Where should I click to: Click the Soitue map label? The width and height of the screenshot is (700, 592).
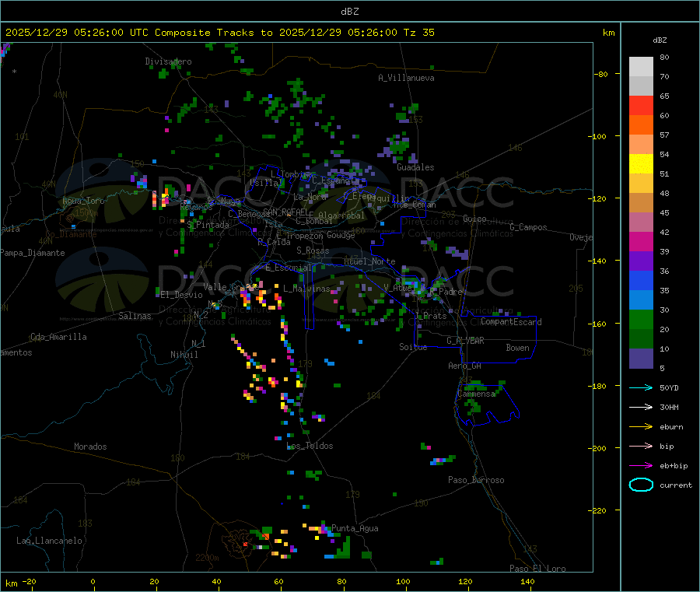coord(413,347)
